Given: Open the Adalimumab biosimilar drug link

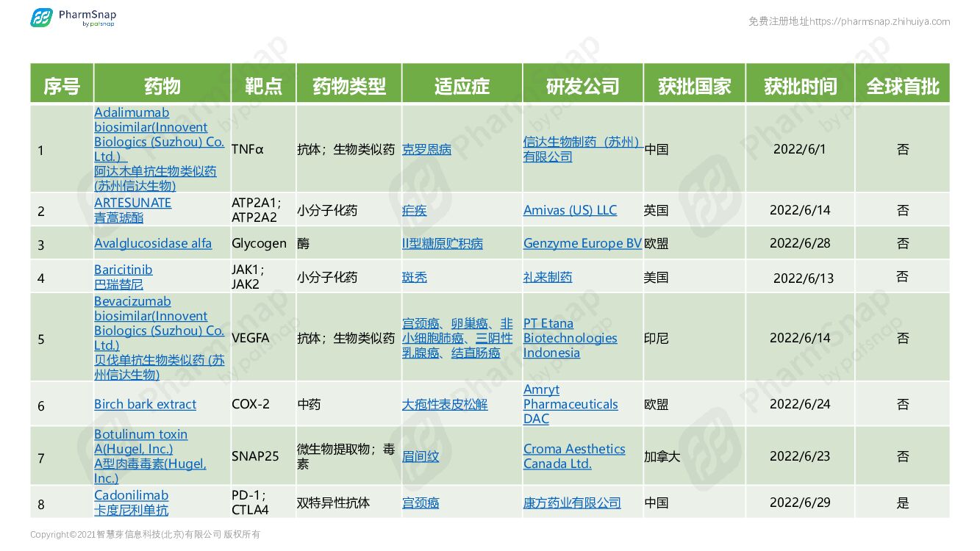Looking at the screenshot, I should (159, 149).
